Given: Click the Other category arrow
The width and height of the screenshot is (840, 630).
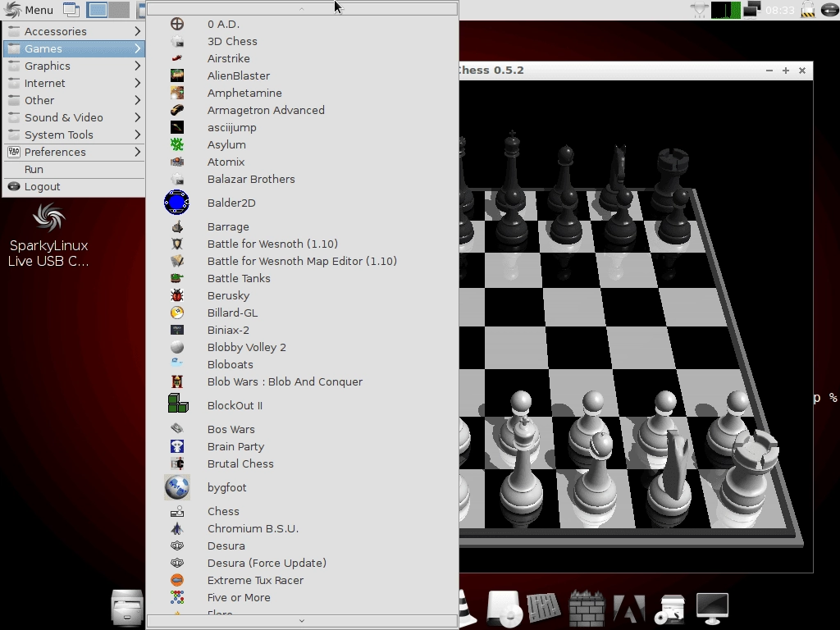Looking at the screenshot, I should click(x=137, y=100).
